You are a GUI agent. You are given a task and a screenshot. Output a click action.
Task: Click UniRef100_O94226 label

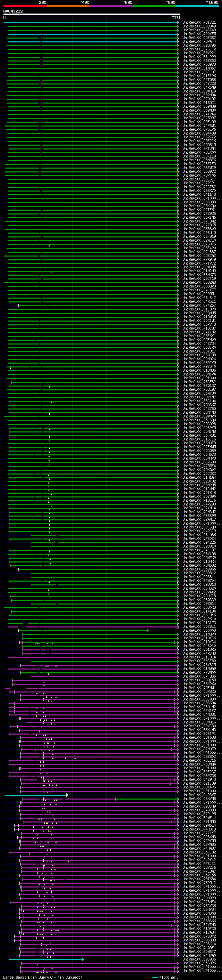(199, 543)
